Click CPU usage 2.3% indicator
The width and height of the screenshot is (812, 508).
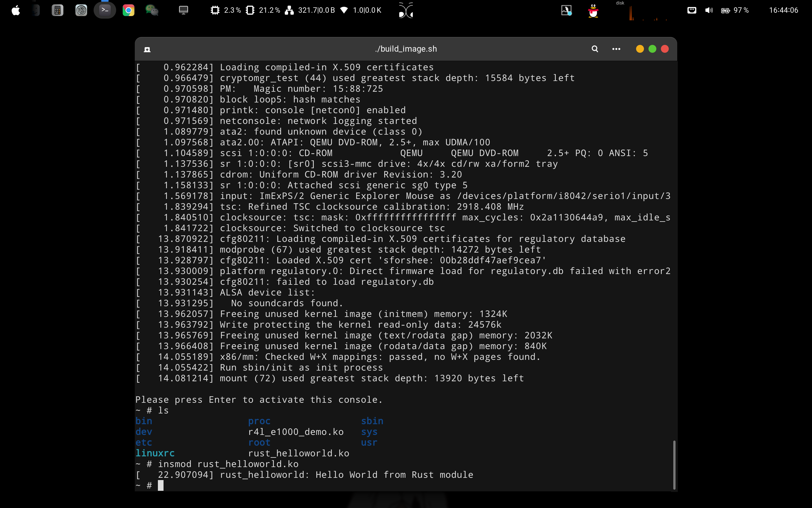pos(226,10)
